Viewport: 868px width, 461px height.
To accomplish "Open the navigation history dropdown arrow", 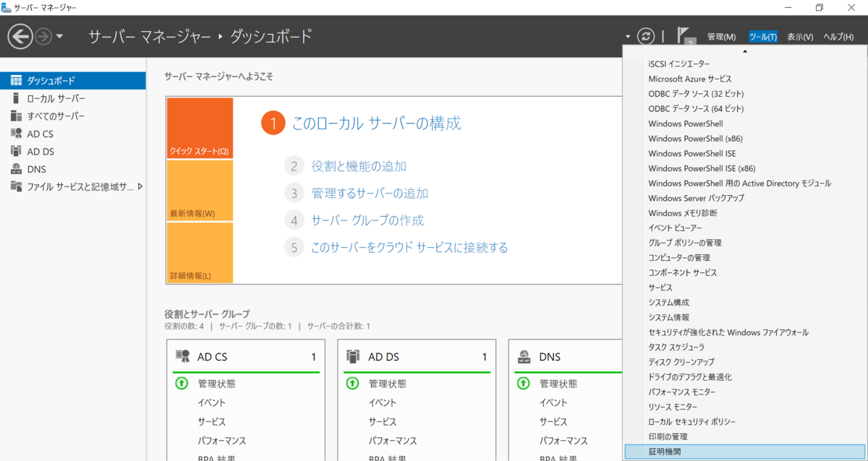I will click(59, 37).
